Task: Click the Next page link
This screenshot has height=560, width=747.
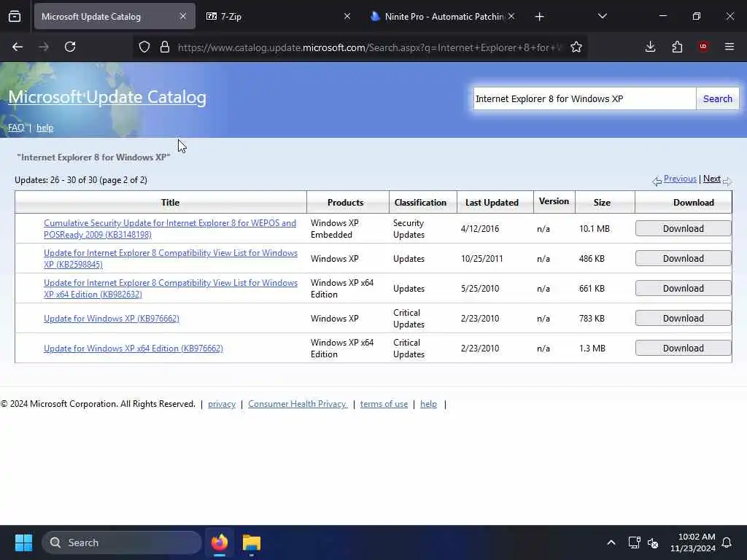Action: 712,179
